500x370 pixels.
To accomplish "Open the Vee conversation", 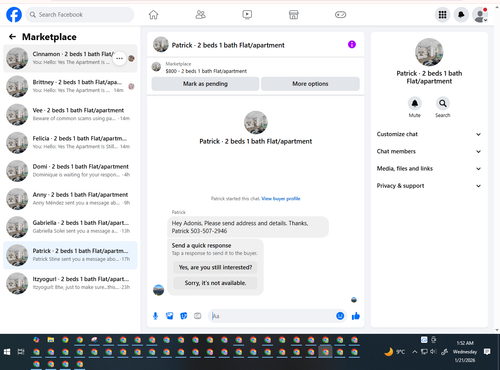I will tap(70, 114).
